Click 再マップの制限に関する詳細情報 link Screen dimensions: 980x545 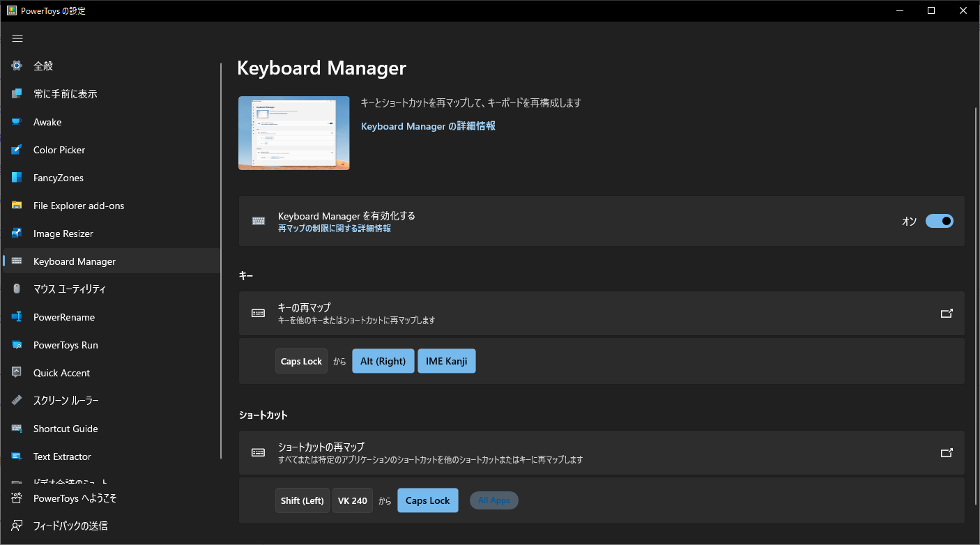point(334,228)
